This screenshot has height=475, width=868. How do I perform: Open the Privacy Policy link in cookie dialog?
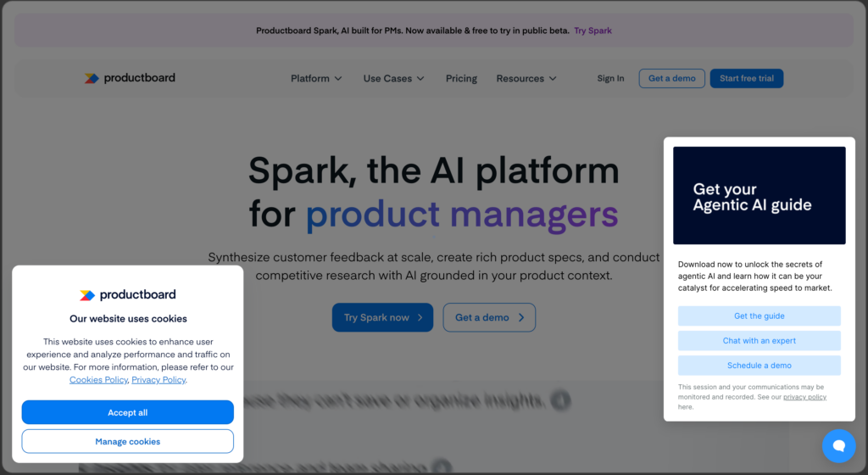pyautogui.click(x=159, y=380)
